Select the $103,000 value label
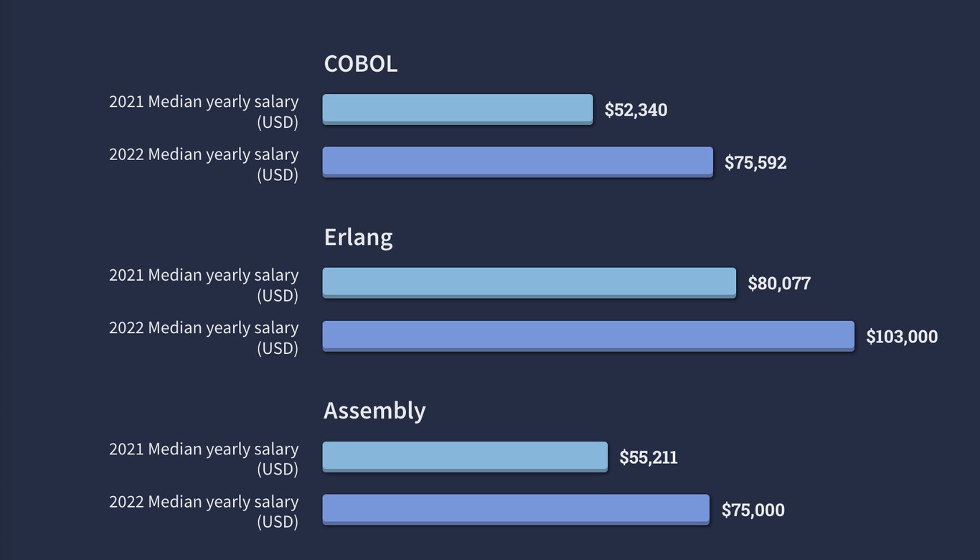980x560 pixels. pos(902,336)
